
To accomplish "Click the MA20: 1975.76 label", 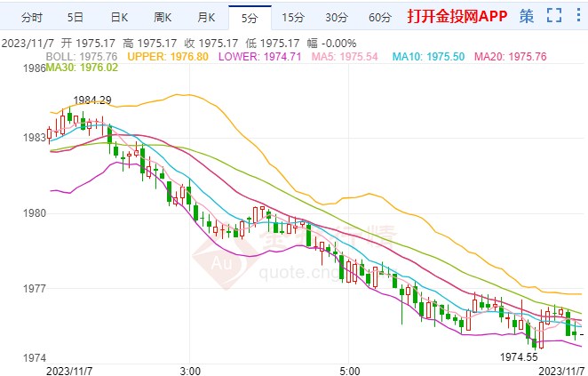I will coord(511,57).
